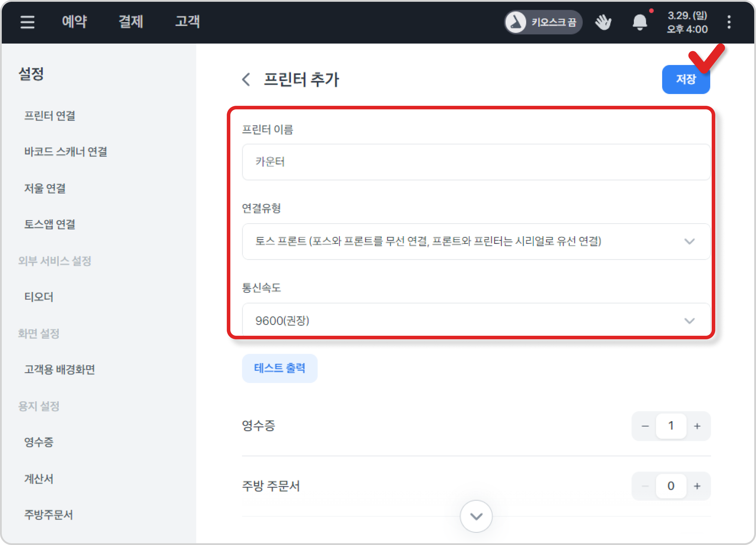Increase 영수증 count with plus

tap(697, 426)
